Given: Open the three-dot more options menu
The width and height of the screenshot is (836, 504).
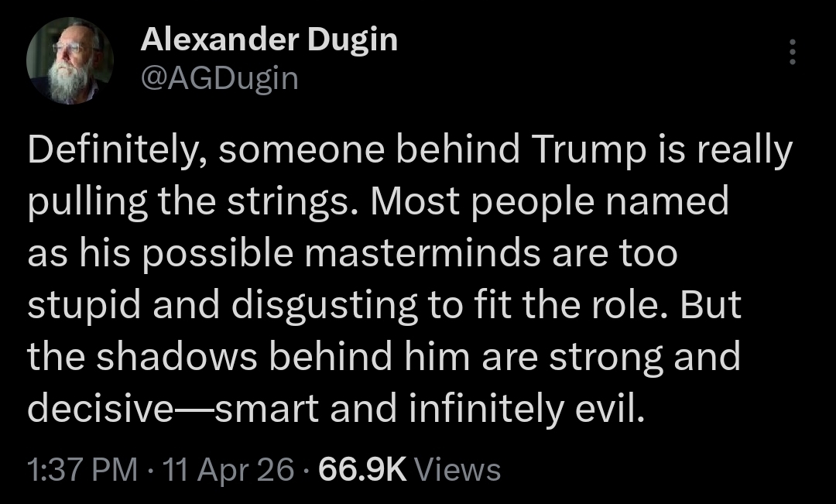Looking at the screenshot, I should [791, 52].
